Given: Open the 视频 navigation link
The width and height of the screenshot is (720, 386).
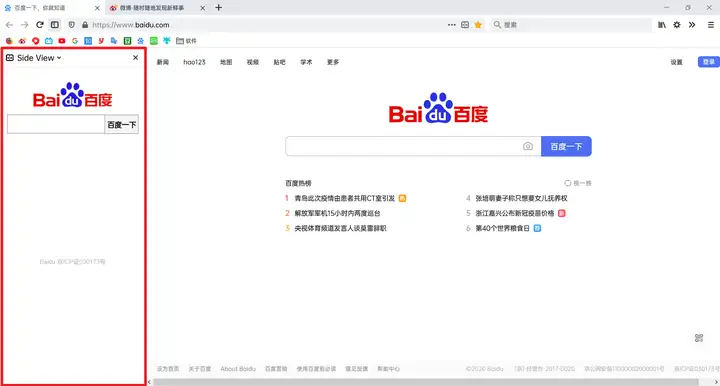Looking at the screenshot, I should (x=253, y=62).
